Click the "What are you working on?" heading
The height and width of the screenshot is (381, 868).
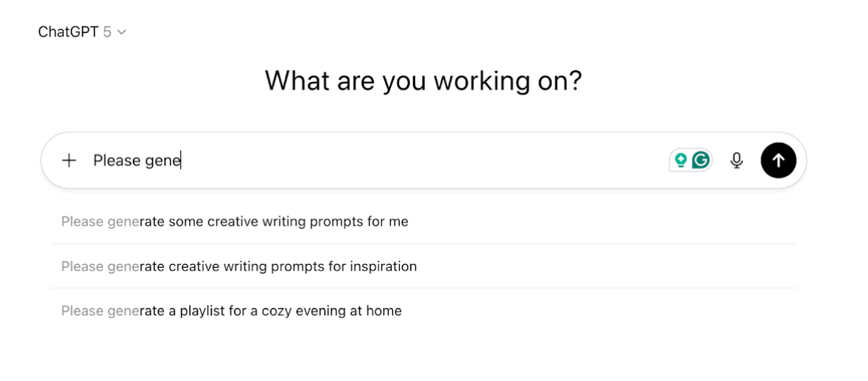point(423,80)
